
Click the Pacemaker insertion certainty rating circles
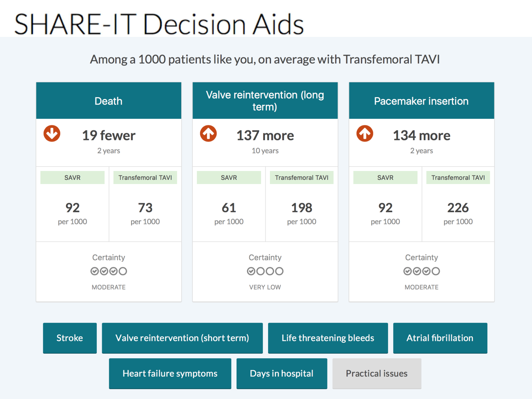point(421,271)
